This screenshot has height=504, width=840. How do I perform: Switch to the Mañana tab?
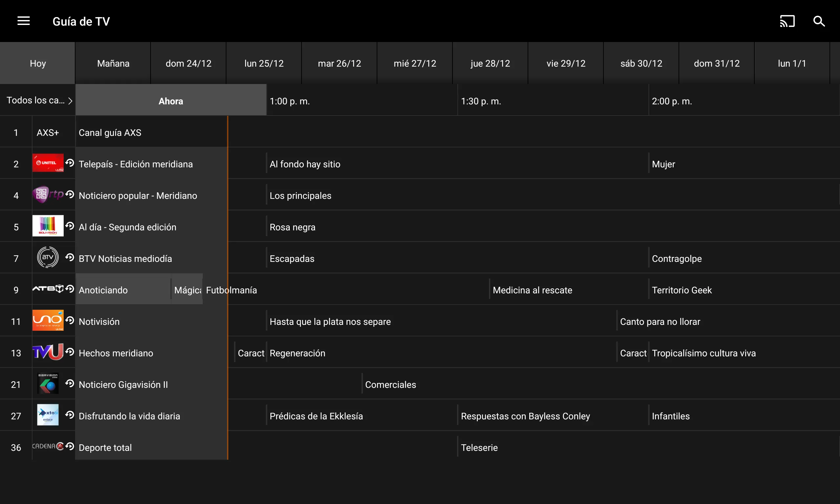tap(113, 64)
